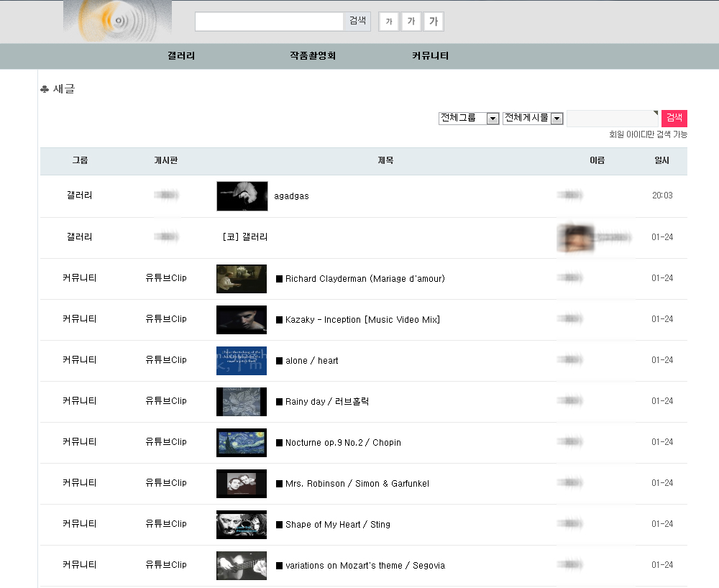Click the Shape of My Heart thumbnail
This screenshot has height=588, width=719.
point(242,525)
